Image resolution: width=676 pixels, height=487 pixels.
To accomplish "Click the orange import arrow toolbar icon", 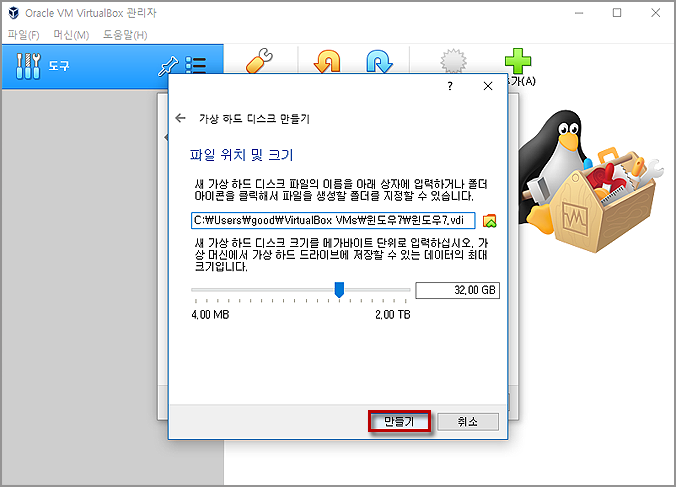I will (327, 61).
